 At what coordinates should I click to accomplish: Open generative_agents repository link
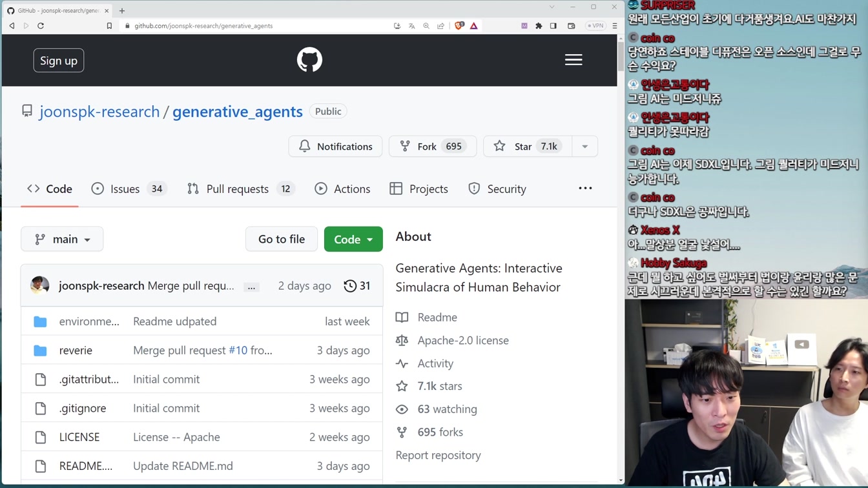237,112
